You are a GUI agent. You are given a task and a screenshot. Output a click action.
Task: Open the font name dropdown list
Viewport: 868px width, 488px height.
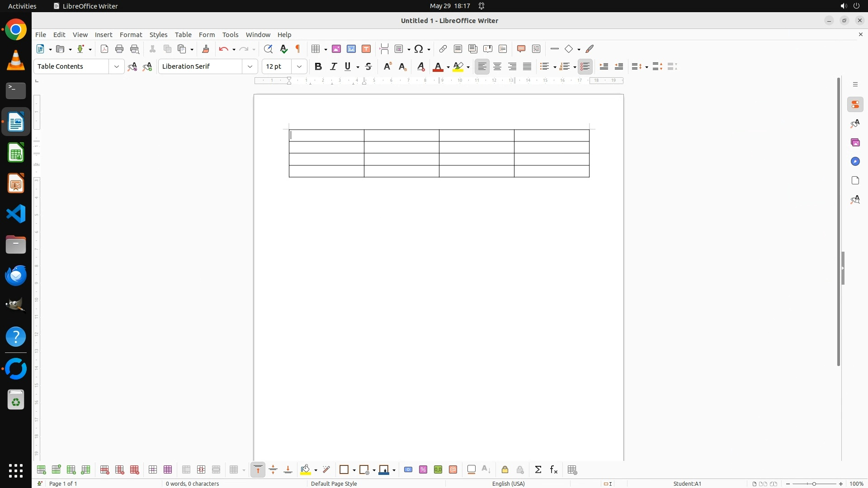tap(250, 66)
